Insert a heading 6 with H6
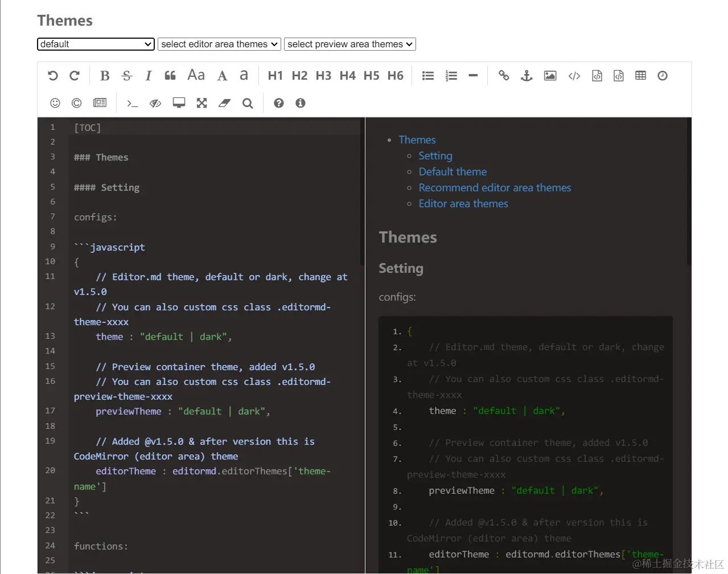 point(395,76)
